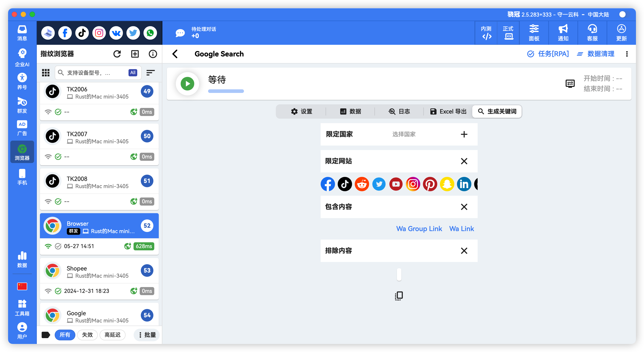Open the 养号 sidebar section
644x352 pixels.
point(22,81)
